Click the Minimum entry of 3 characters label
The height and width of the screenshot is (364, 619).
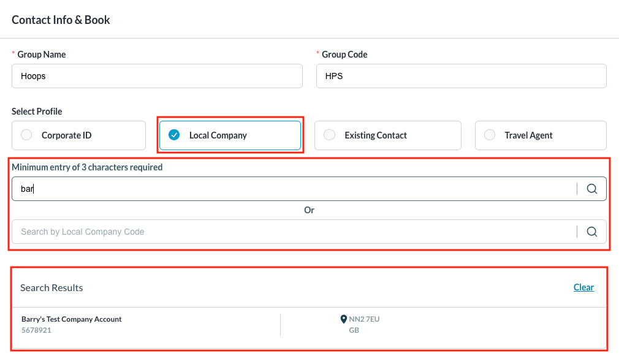coord(87,167)
